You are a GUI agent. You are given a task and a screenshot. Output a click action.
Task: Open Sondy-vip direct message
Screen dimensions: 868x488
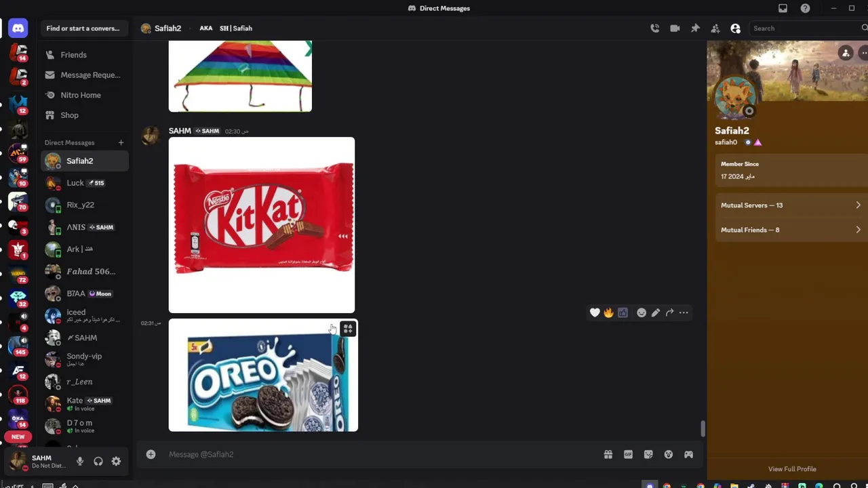click(85, 359)
